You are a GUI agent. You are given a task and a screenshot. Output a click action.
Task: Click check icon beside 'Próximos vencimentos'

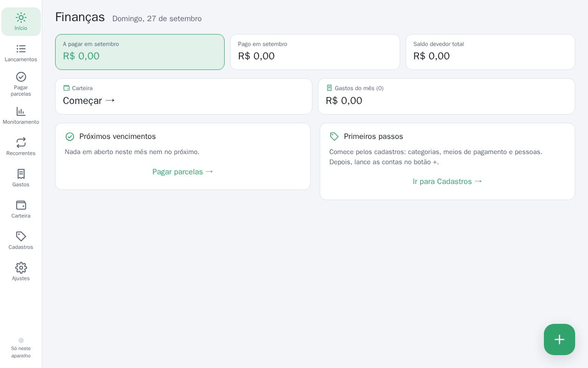70,137
